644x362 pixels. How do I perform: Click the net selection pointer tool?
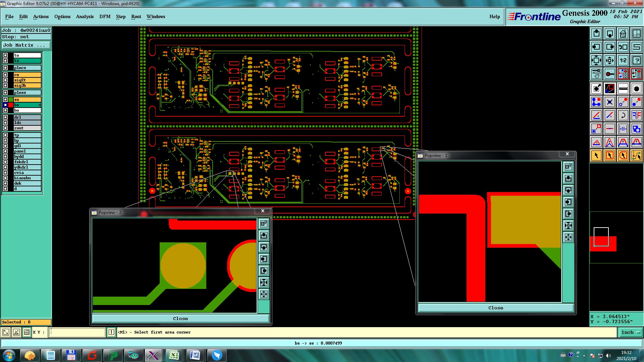pos(636,156)
